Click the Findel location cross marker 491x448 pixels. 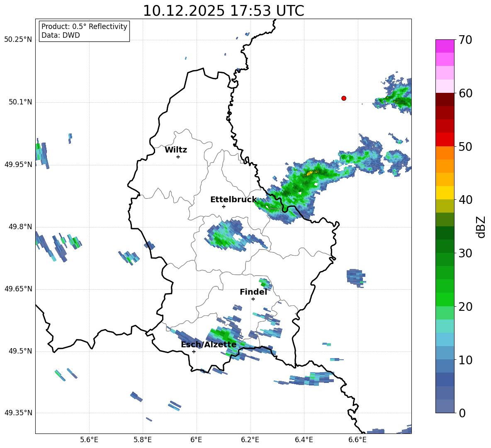tap(253, 299)
